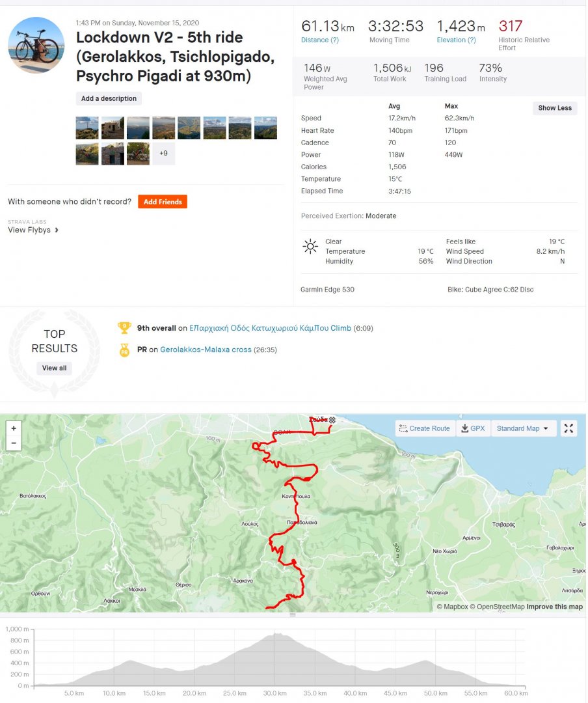Zoom out on the route map

click(14, 444)
